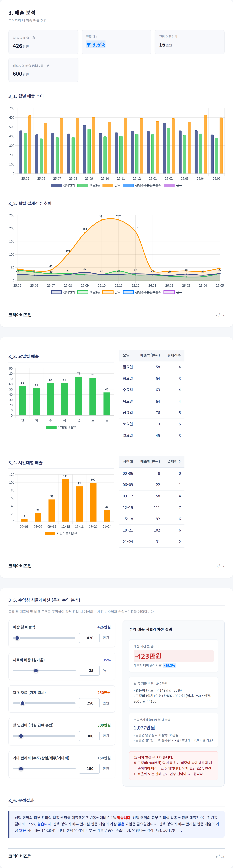Click the 월 임차료 input showing 250

pyautogui.click(x=89, y=703)
